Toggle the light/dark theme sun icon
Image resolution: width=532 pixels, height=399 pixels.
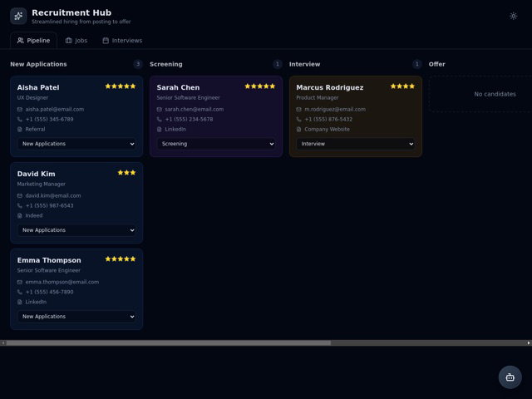(514, 16)
